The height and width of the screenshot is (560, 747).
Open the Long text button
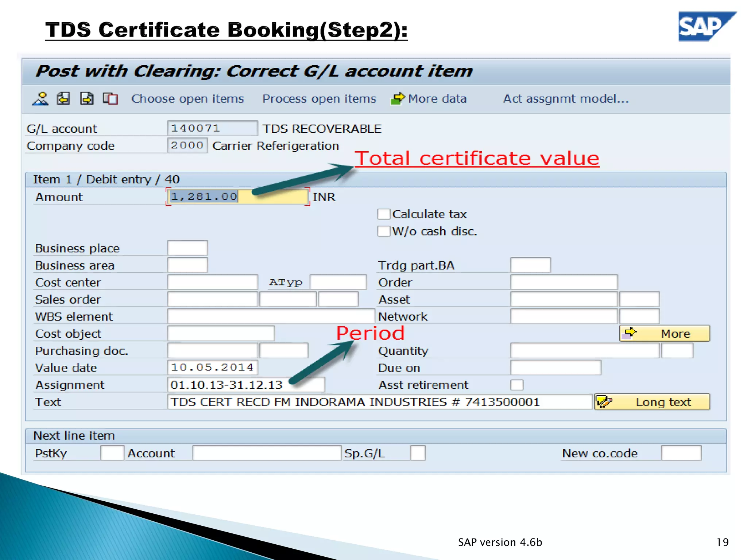(652, 402)
